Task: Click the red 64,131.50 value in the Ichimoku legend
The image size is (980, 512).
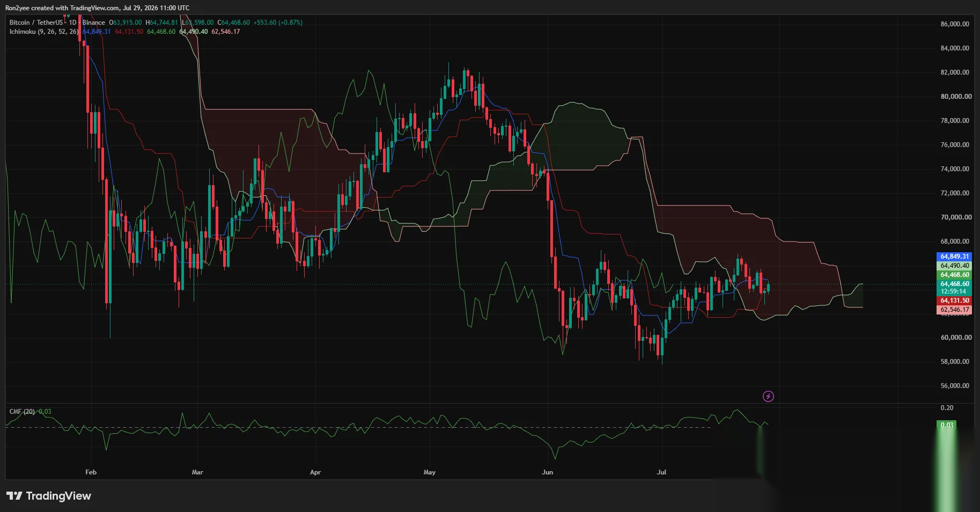Action: (129, 32)
